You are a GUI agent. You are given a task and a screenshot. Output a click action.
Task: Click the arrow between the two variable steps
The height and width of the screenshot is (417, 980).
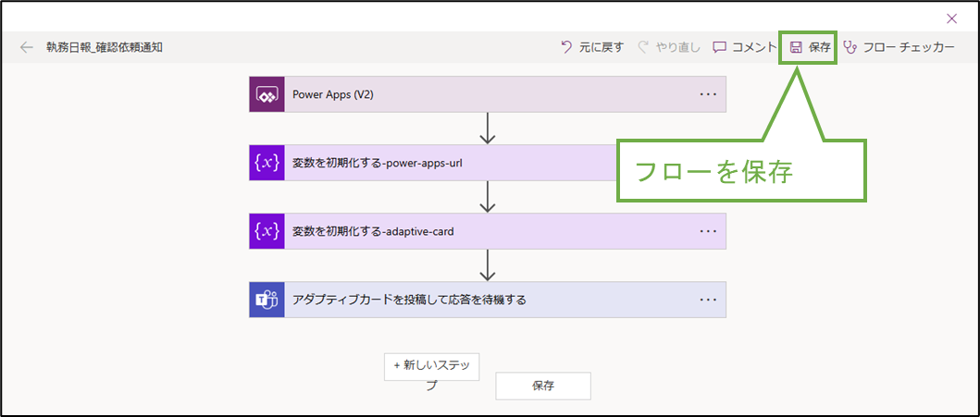pos(488,197)
